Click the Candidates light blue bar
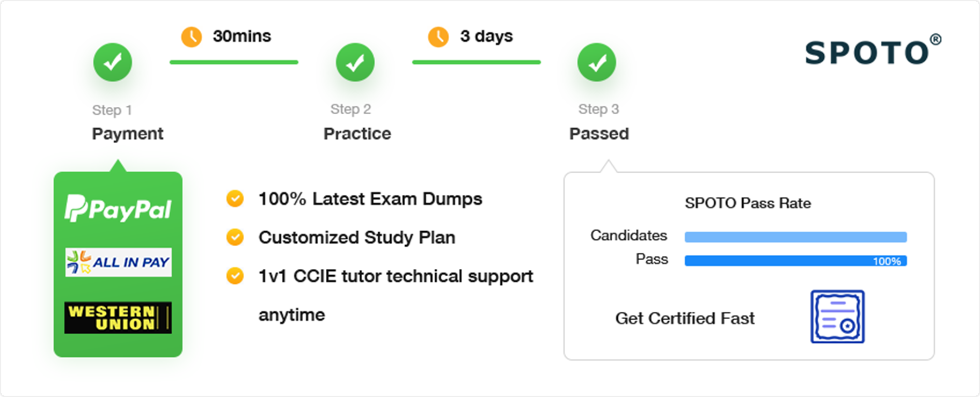980x397 pixels. [x=796, y=237]
